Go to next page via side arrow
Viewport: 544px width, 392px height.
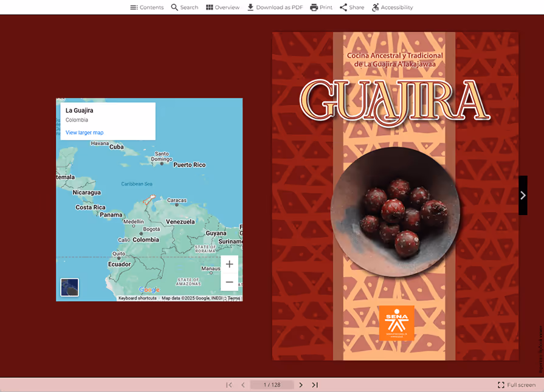(x=523, y=195)
